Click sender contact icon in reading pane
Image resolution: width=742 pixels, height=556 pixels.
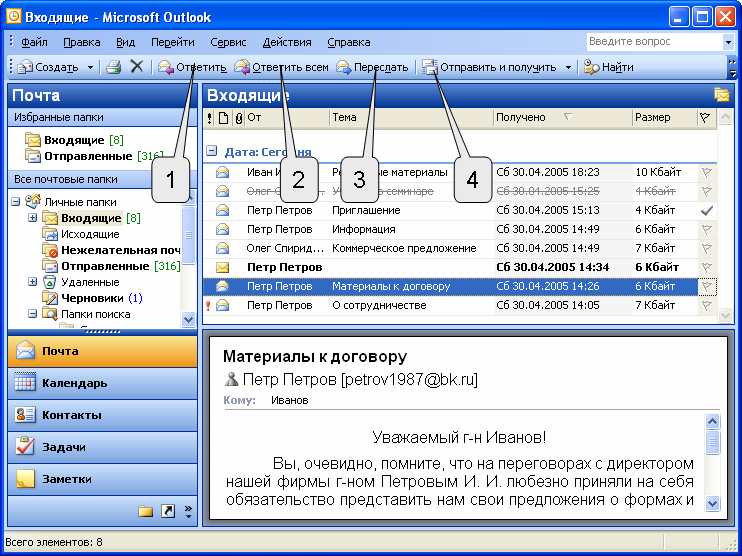pyautogui.click(x=231, y=379)
